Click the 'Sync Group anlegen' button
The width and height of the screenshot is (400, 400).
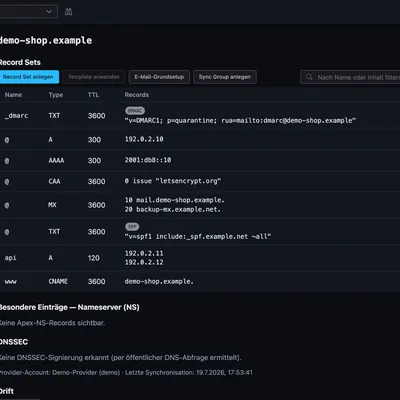pyautogui.click(x=225, y=77)
